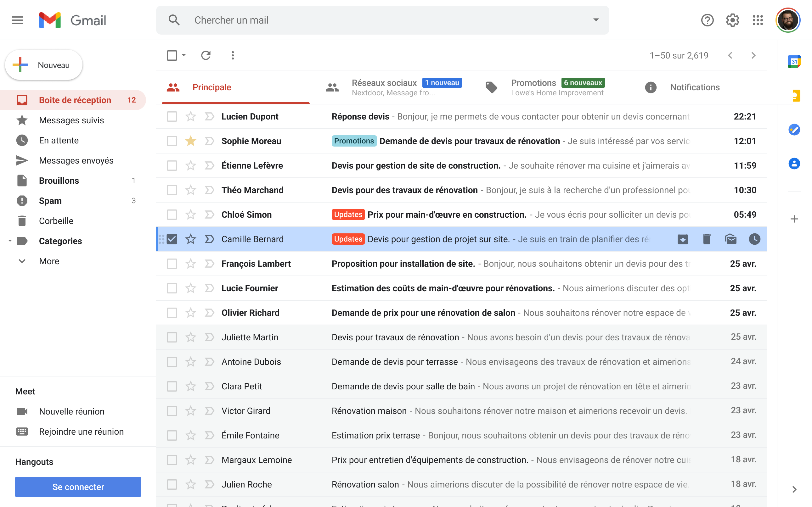812x507 pixels.
Task: Open Google Keep in the side panel
Action: pos(794,96)
